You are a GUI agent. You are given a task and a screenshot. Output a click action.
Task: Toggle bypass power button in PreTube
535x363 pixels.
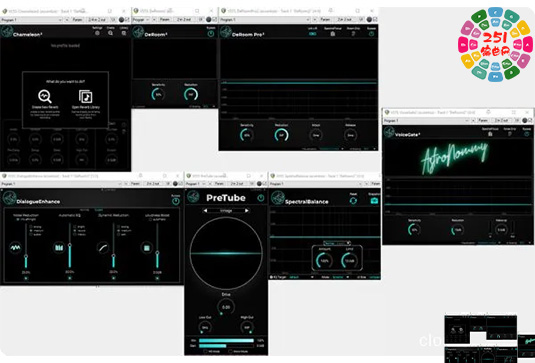coord(261,198)
